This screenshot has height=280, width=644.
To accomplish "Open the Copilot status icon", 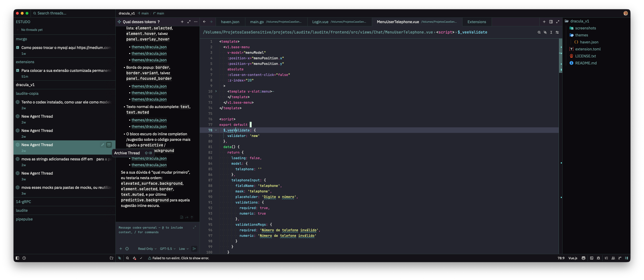I will (x=584, y=258).
